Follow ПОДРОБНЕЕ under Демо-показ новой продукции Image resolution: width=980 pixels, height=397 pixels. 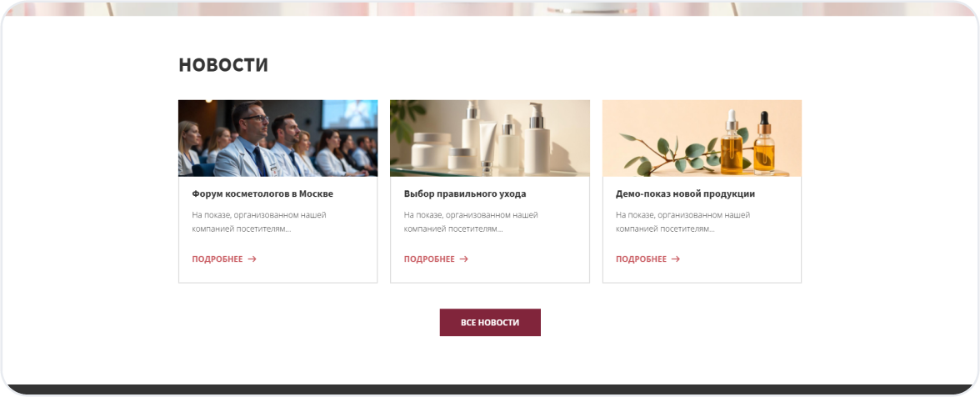(x=642, y=259)
